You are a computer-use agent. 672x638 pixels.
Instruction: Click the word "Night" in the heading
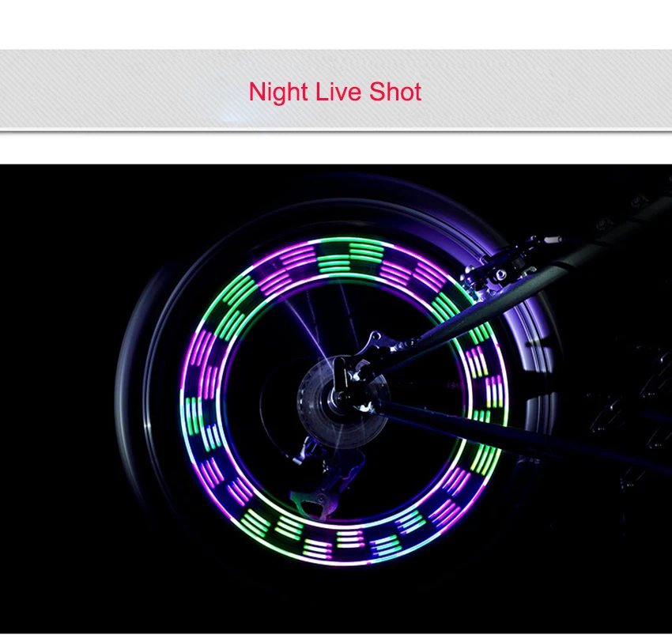[x=278, y=92]
